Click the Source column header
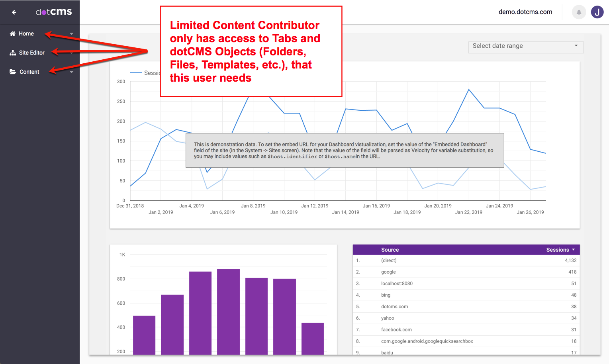Screen dimensions: 609x364 [x=390, y=250]
